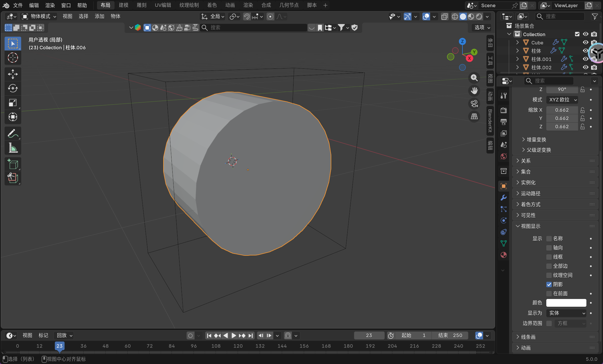Screen dimensions: 603x364
Task: Click the white object color swatch
Action: point(566,303)
